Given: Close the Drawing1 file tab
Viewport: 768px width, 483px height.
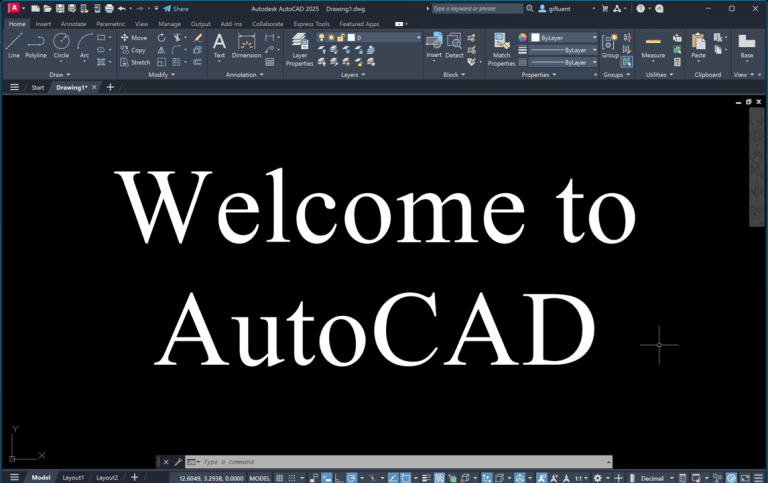Looking at the screenshot, I should pos(94,87).
